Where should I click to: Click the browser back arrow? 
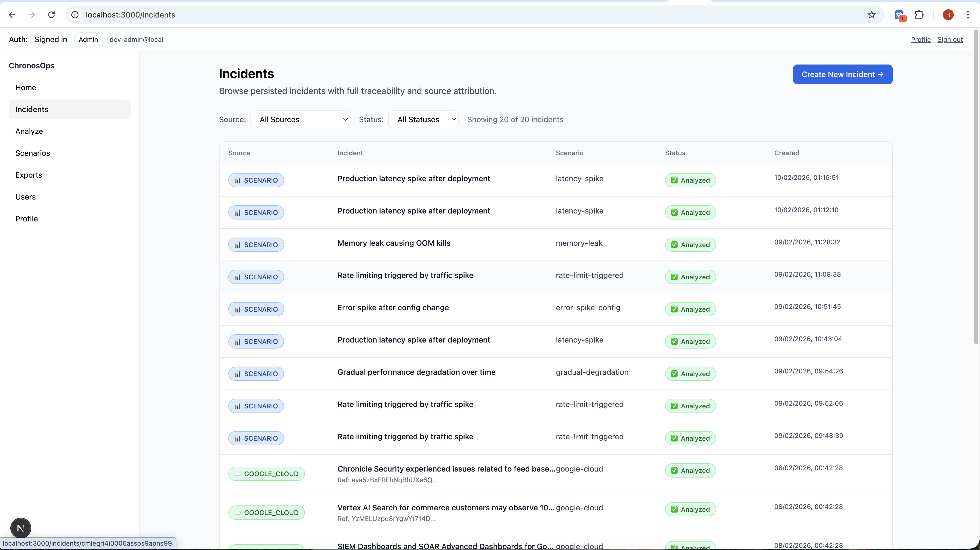coord(12,15)
